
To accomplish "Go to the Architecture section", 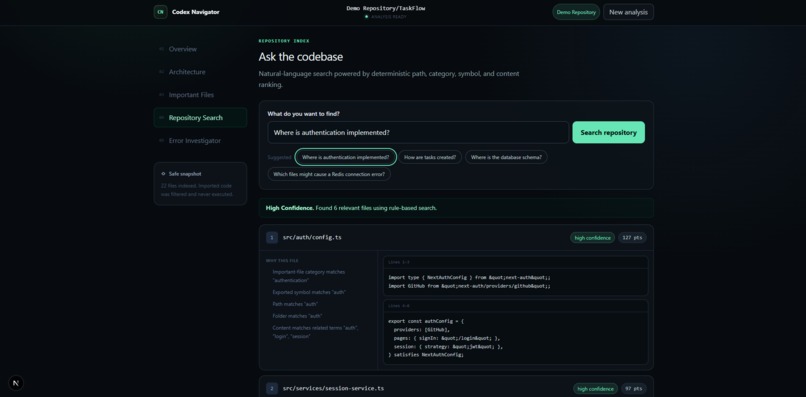I will pyautogui.click(x=200, y=72).
